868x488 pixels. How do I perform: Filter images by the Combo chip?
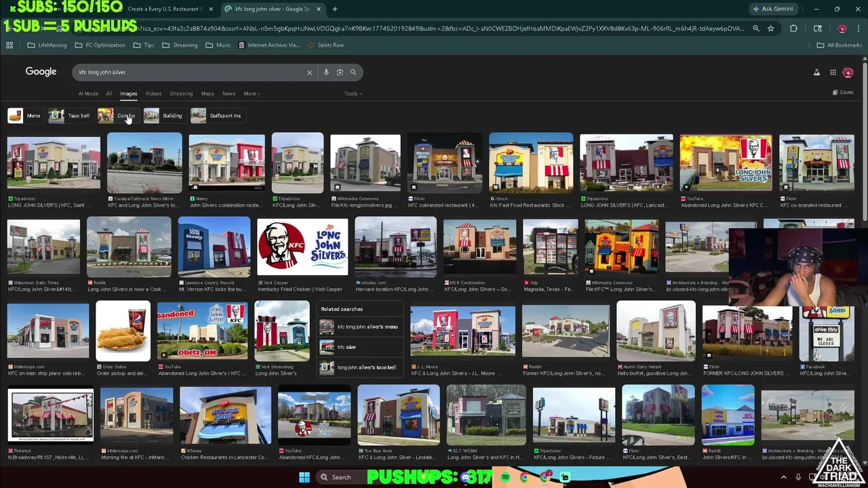tap(117, 116)
